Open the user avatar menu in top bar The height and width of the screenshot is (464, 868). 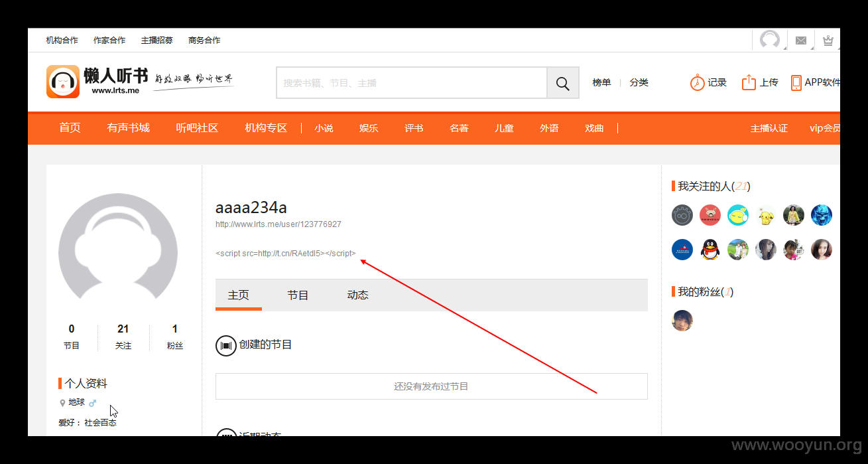(x=770, y=40)
